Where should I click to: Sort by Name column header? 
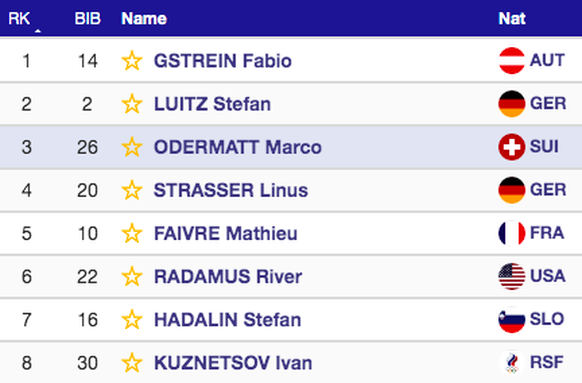[144, 18]
